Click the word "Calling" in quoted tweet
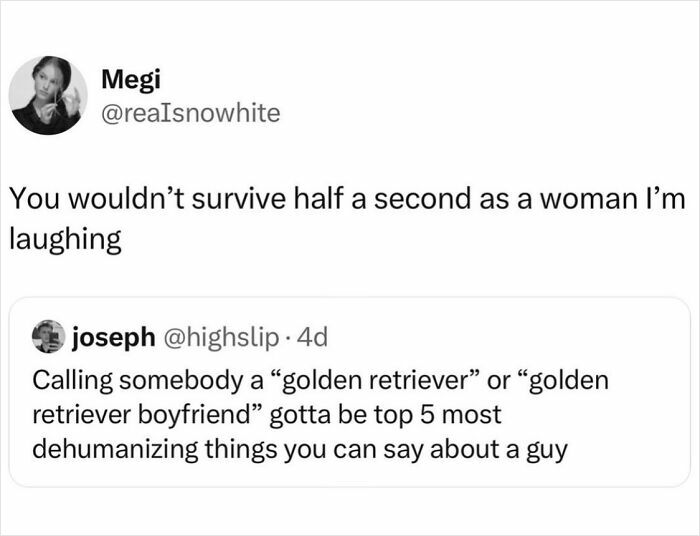The width and height of the screenshot is (700, 536). [68, 381]
